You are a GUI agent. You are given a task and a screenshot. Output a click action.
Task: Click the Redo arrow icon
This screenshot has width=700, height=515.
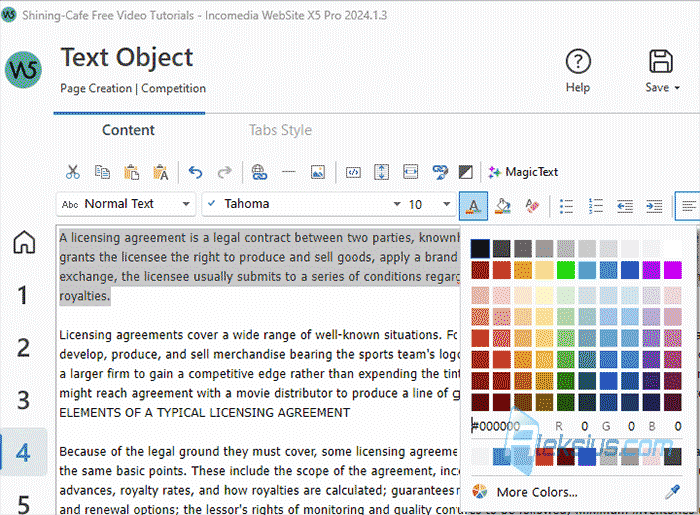point(225,172)
